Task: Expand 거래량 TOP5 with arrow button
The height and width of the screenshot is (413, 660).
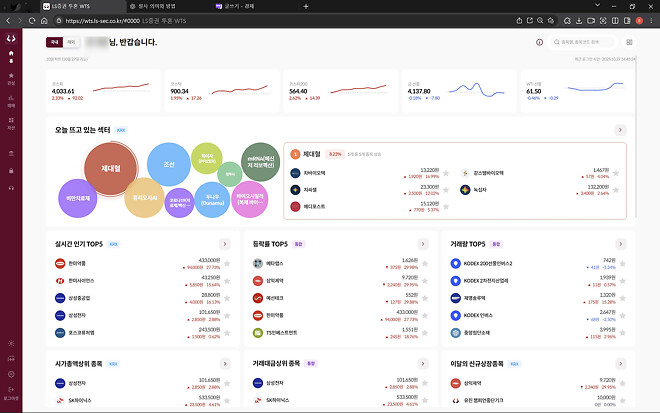Action: point(620,244)
